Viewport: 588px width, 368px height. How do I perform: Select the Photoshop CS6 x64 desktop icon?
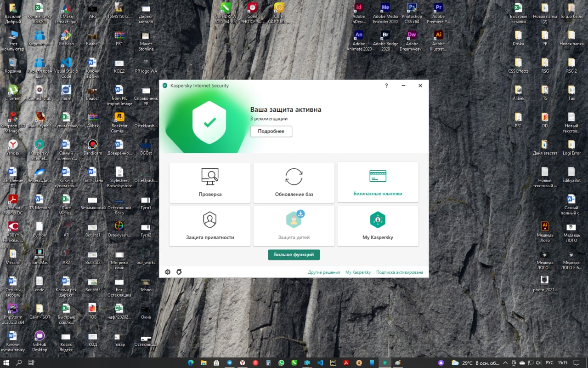pos(412,13)
